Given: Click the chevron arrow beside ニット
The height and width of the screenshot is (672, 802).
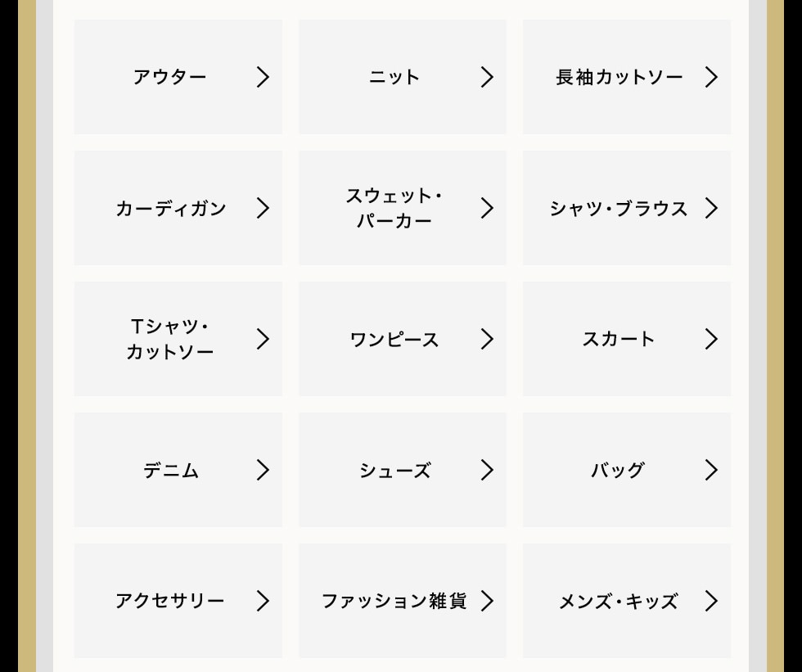Looking at the screenshot, I should 487,77.
